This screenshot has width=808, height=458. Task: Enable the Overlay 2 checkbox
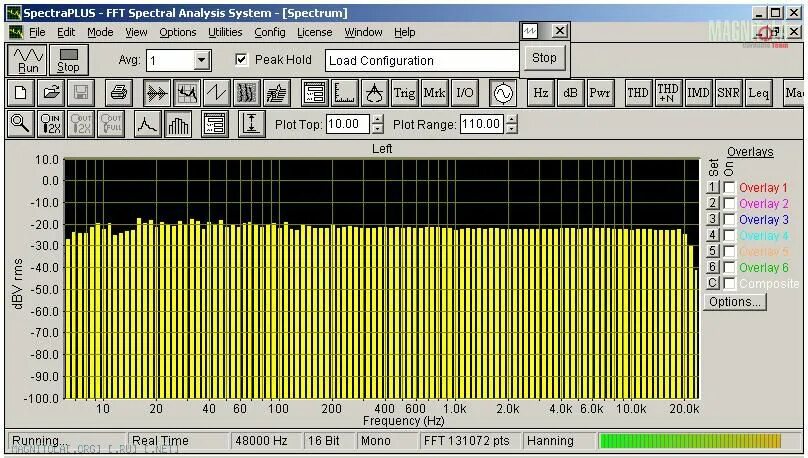point(729,203)
